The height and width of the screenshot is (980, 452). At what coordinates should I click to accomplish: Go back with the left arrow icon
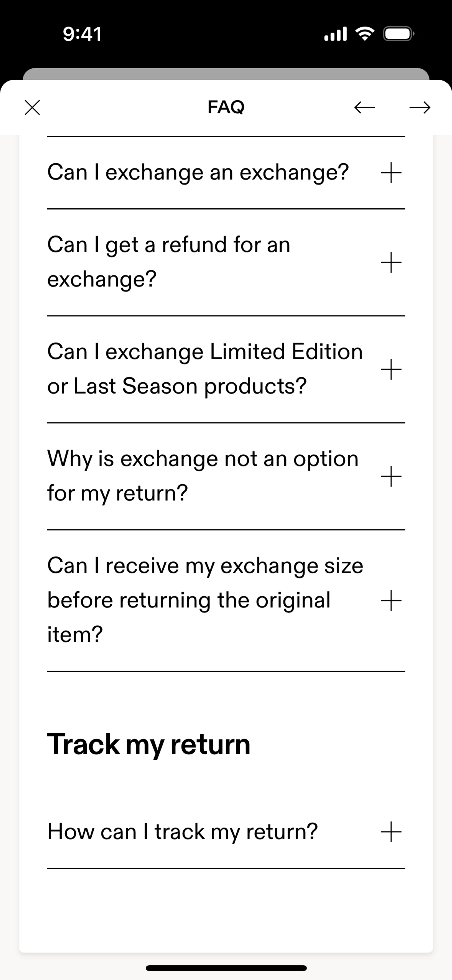tap(364, 107)
